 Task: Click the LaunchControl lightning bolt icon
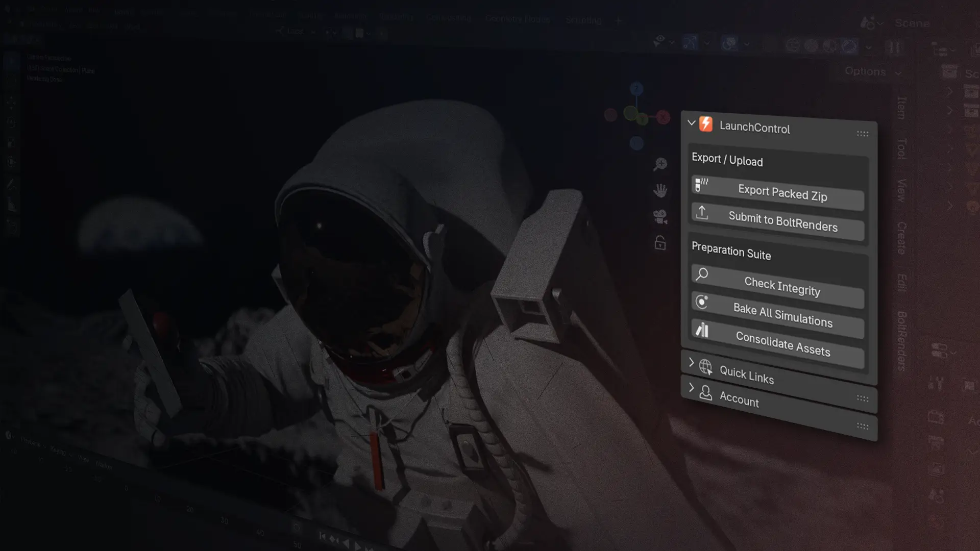pyautogui.click(x=706, y=124)
